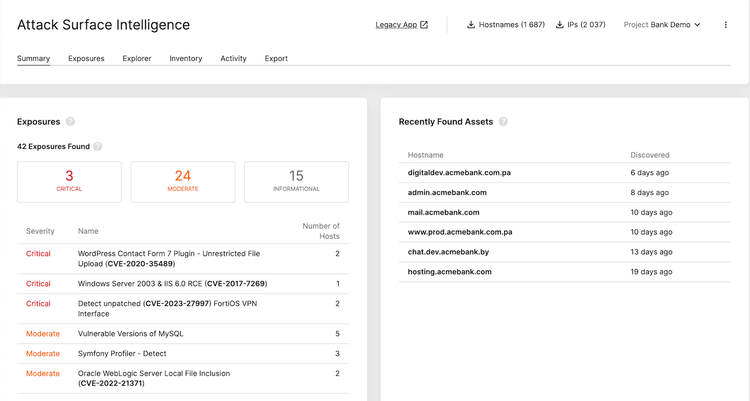
Task: Open the Windows Server 2003 IIS RCE row
Action: (172, 284)
